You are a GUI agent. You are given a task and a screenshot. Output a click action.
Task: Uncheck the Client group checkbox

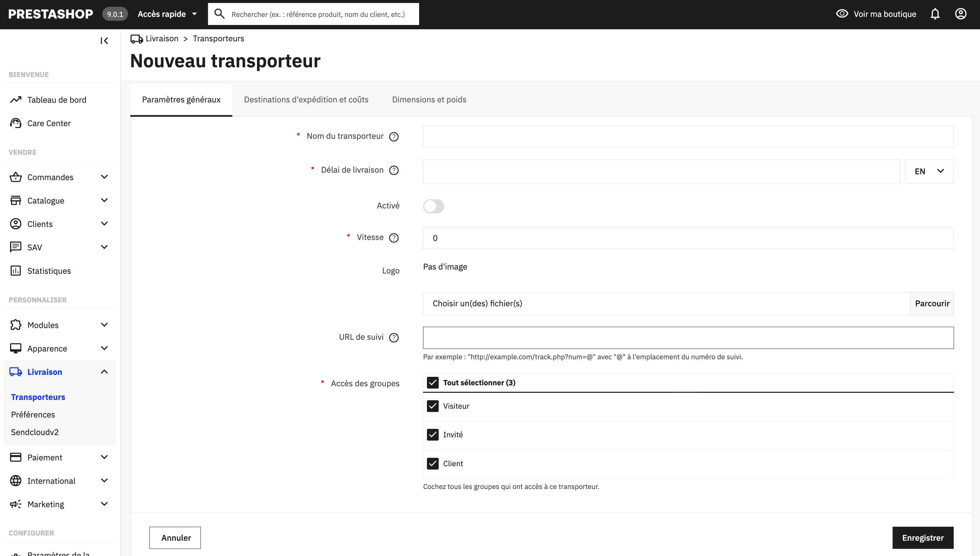pyautogui.click(x=433, y=464)
